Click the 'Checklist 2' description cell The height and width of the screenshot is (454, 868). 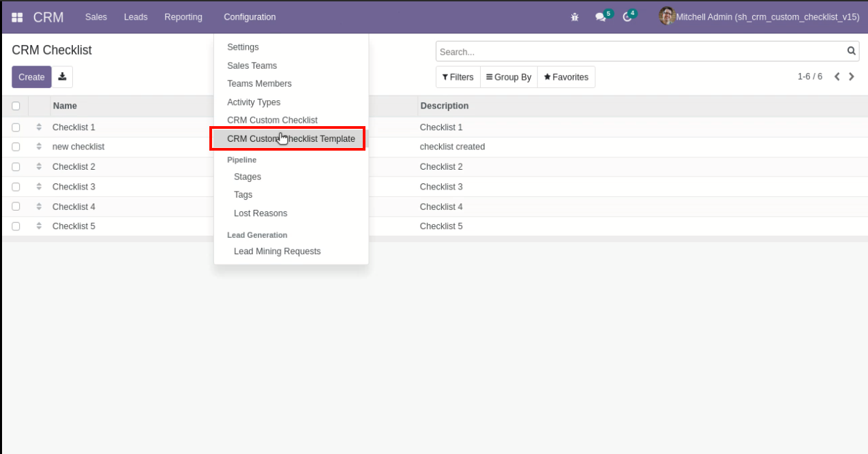coord(441,167)
